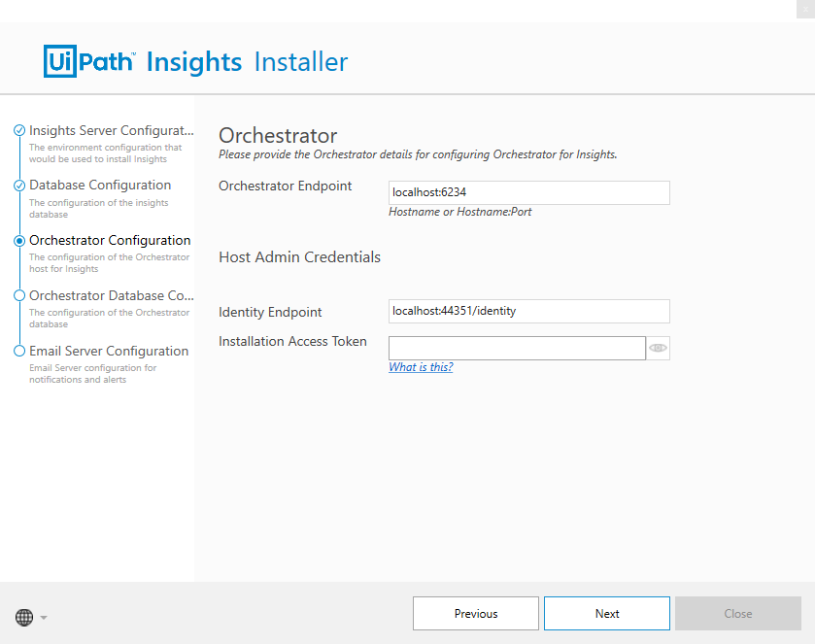Screen dimensions: 815x644
Task: Click the disabled Close button
Action: (738, 613)
